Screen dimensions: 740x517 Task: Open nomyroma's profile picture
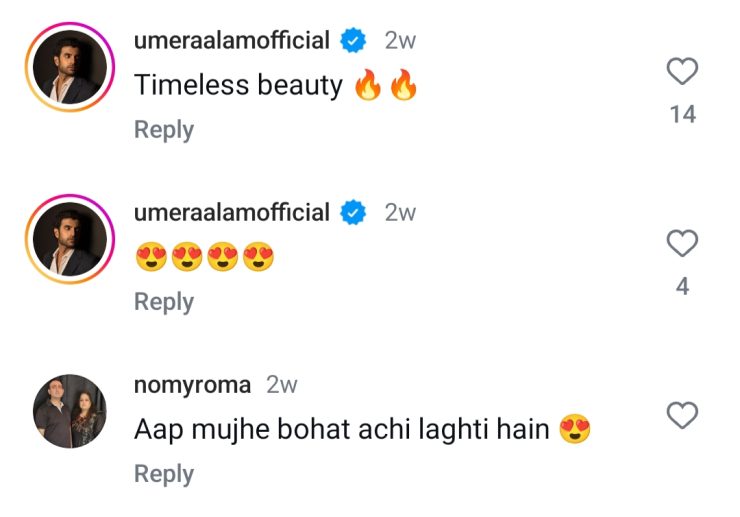click(70, 411)
